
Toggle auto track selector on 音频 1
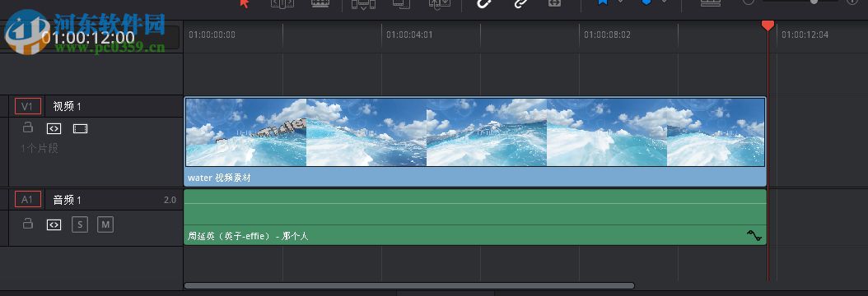(x=54, y=224)
